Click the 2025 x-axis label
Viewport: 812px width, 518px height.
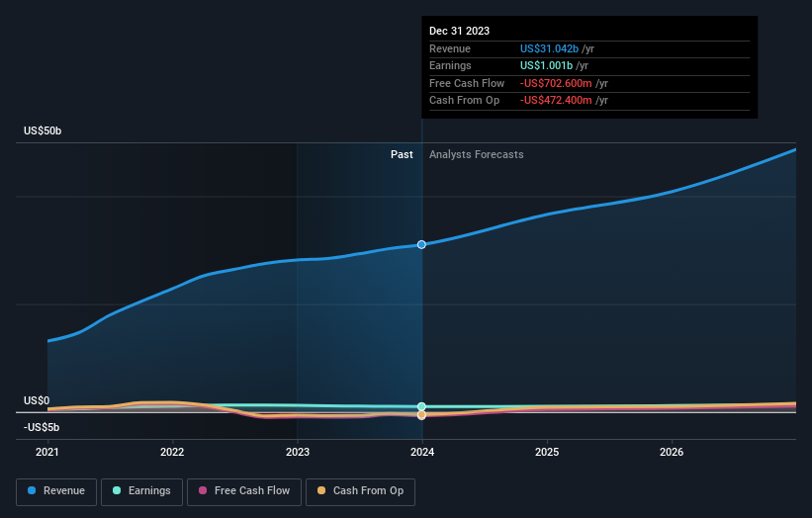(x=547, y=452)
